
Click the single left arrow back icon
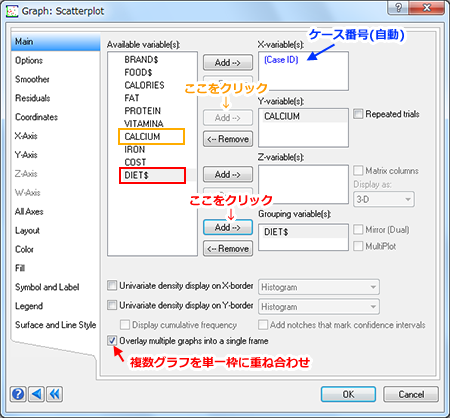pos(36,394)
